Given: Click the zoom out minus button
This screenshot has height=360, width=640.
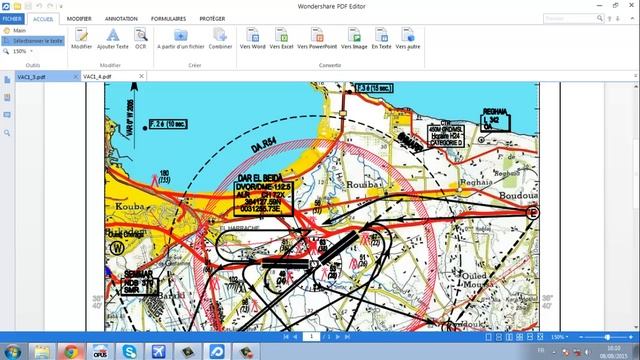Looking at the screenshot, I should pos(581,337).
